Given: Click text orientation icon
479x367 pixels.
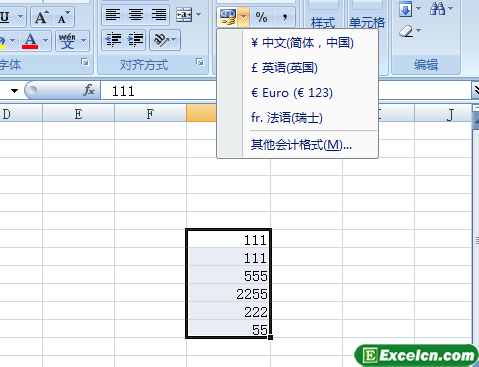Looking at the screenshot, I should coord(160,40).
